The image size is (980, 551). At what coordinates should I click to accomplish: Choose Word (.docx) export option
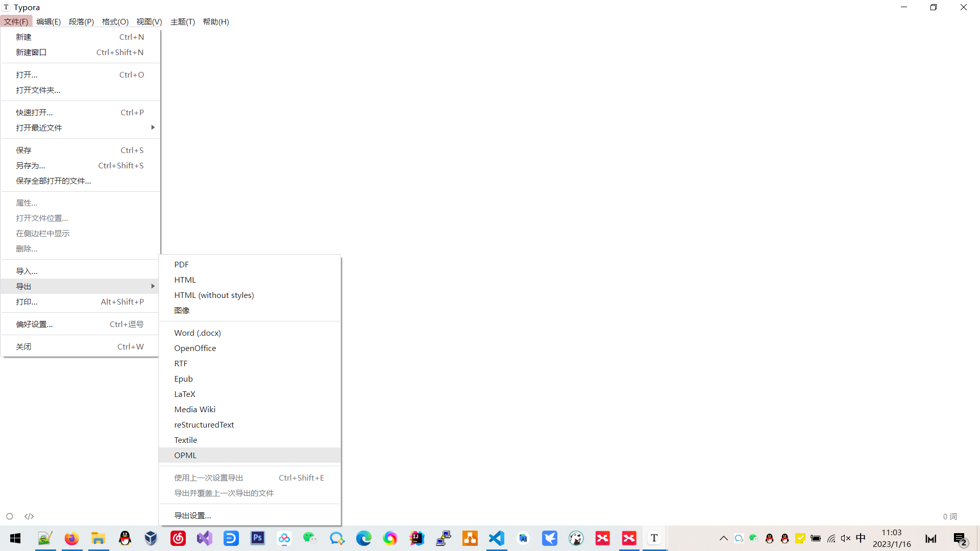pos(198,333)
